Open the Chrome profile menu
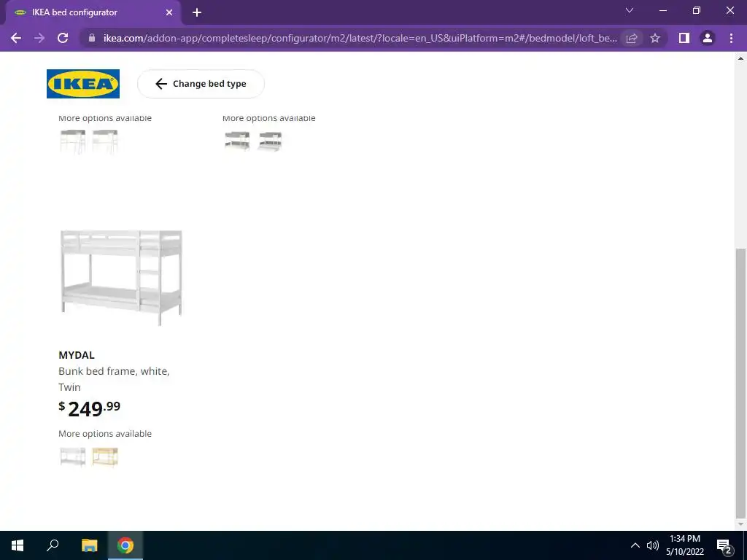The image size is (747, 560). pos(708,38)
